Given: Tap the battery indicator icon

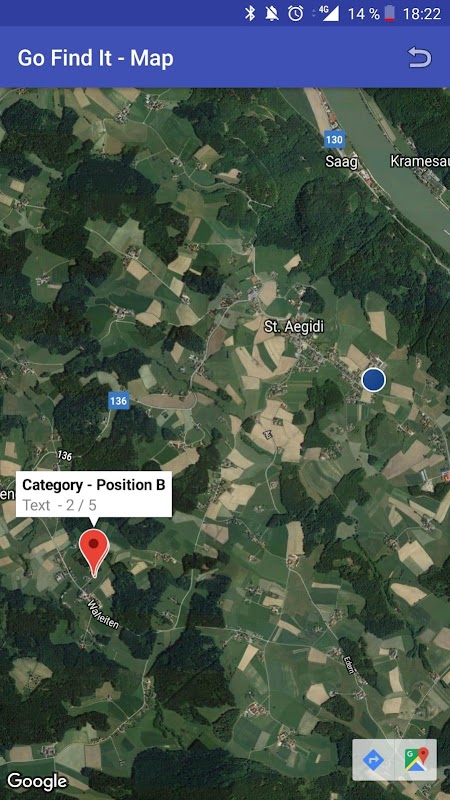Looking at the screenshot, I should click(390, 13).
